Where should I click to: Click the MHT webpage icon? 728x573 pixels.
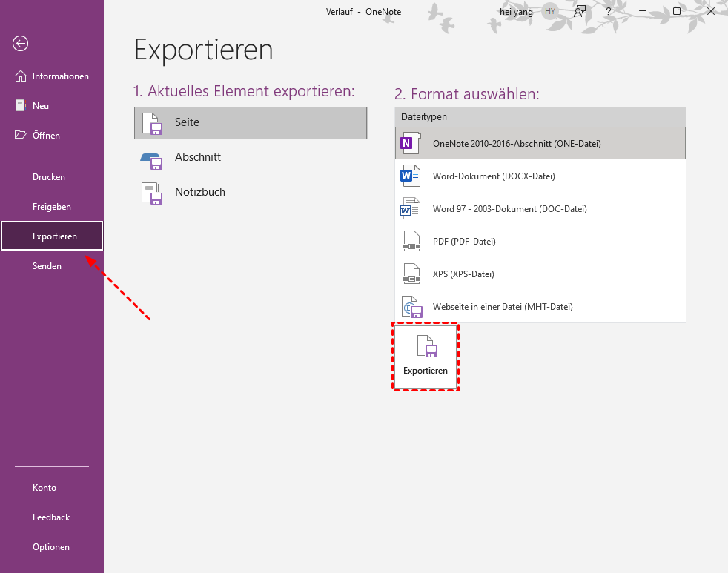click(x=412, y=307)
